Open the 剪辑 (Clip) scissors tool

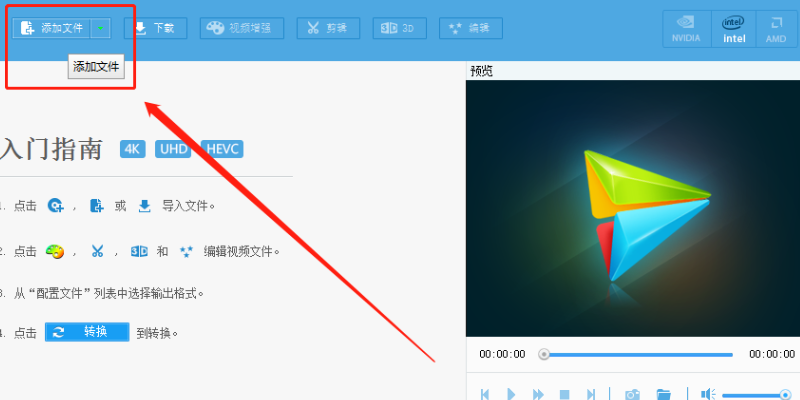(x=328, y=28)
